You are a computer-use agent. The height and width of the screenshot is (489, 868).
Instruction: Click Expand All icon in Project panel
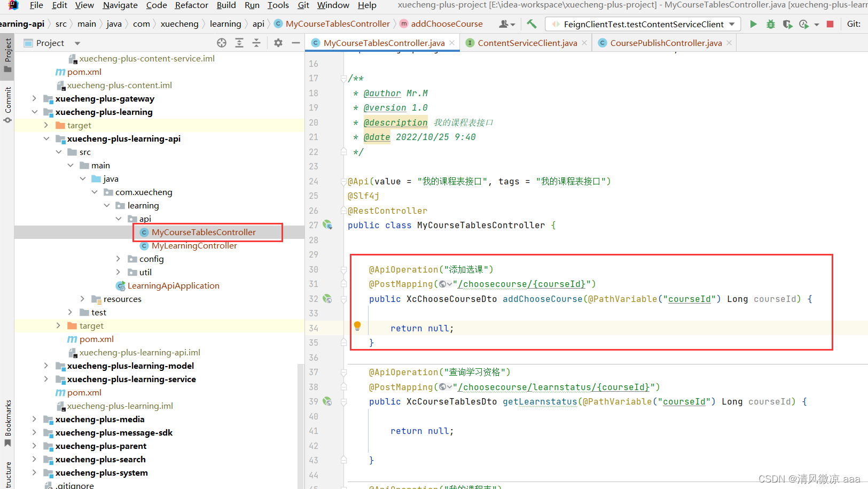239,43
